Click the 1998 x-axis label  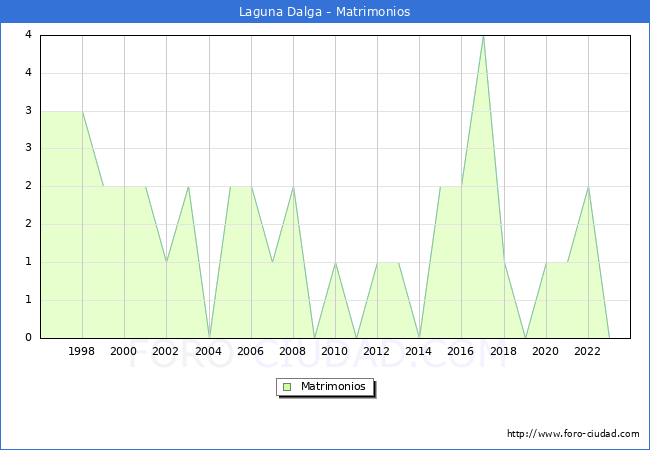coord(81,351)
